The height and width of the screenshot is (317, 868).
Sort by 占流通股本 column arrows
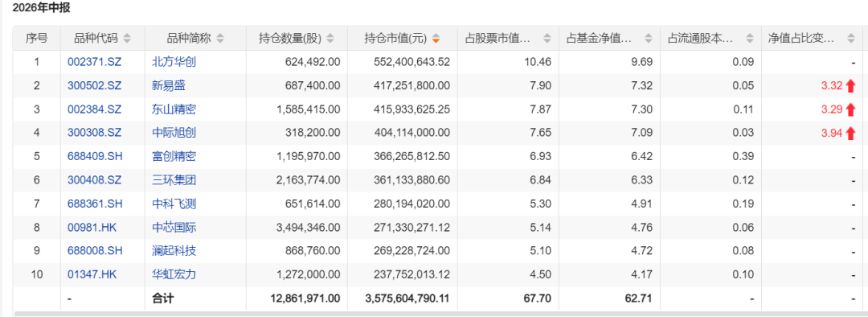tap(750, 39)
